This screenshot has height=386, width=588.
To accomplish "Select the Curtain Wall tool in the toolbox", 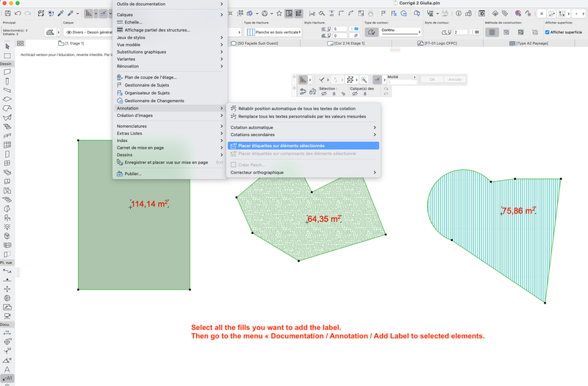I will [7, 145].
